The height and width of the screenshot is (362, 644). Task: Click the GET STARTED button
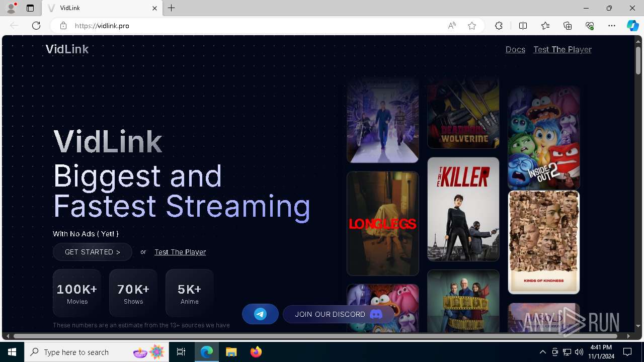tap(93, 252)
